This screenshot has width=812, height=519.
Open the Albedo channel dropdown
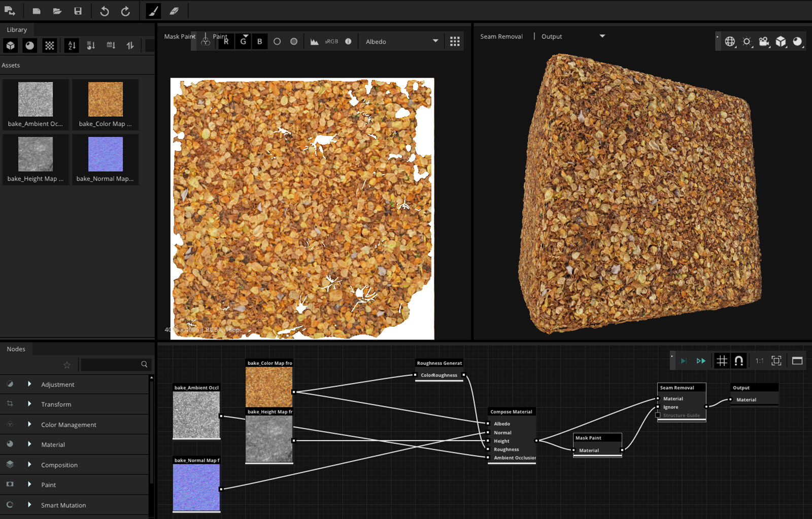(x=401, y=41)
